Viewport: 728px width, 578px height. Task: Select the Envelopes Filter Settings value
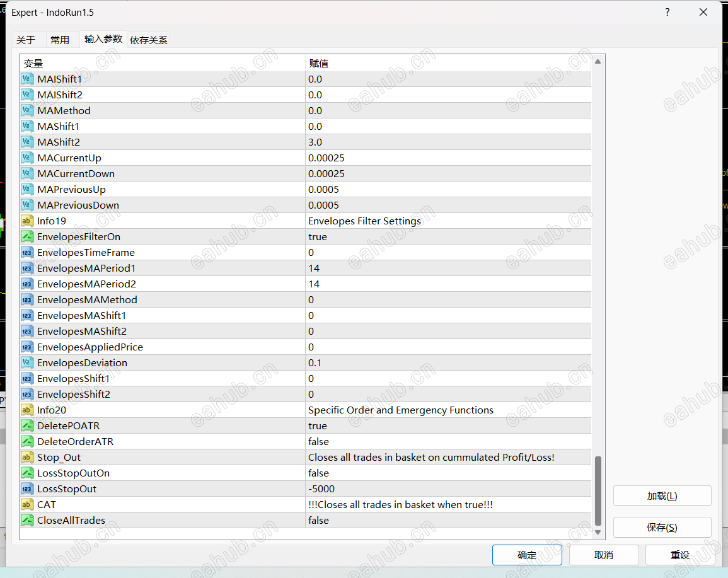(364, 221)
